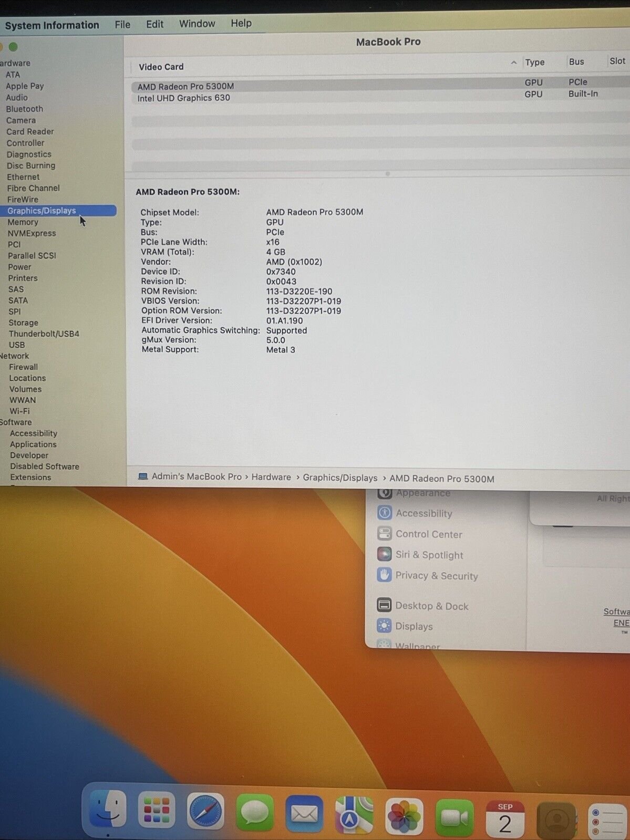Select Memory in the hardware sidebar
This screenshot has height=840, width=630.
click(23, 222)
